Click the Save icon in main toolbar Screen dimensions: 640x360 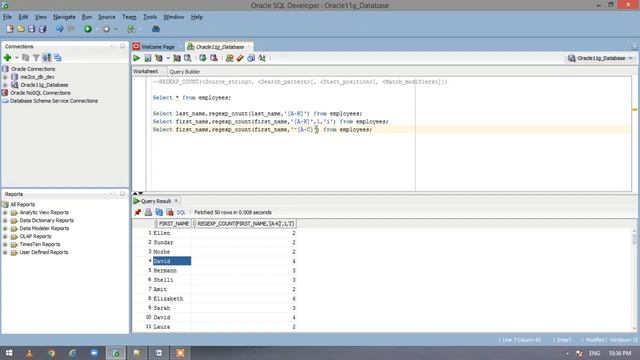[x=31, y=29]
